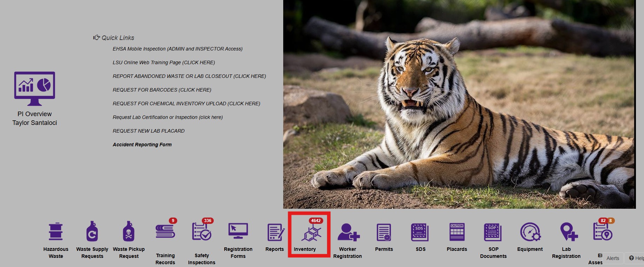Viewport: 644px width, 267px height.
Task: Select the Training Records icon
Action: pos(165,232)
